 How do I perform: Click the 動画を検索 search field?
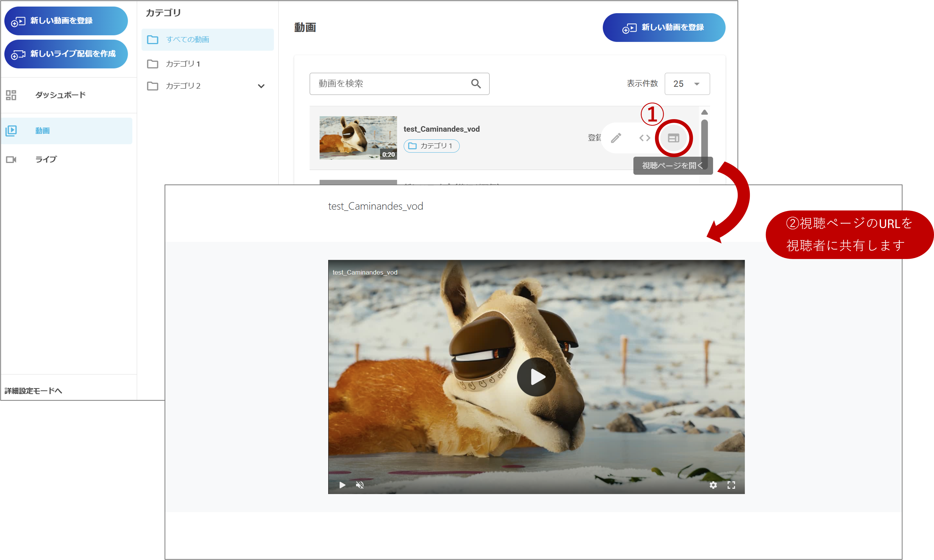click(x=399, y=84)
